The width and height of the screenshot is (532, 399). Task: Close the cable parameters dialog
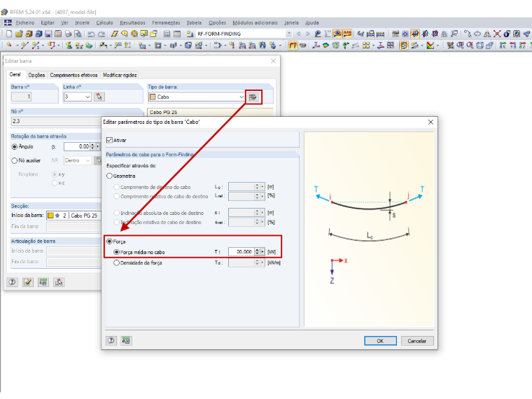tap(430, 122)
